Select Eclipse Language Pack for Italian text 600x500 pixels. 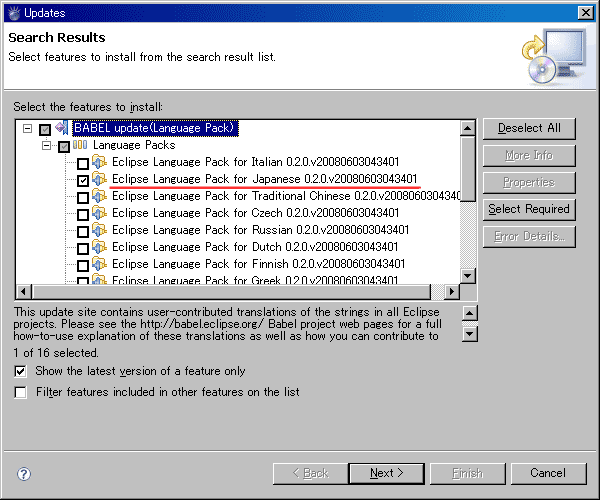[256, 162]
